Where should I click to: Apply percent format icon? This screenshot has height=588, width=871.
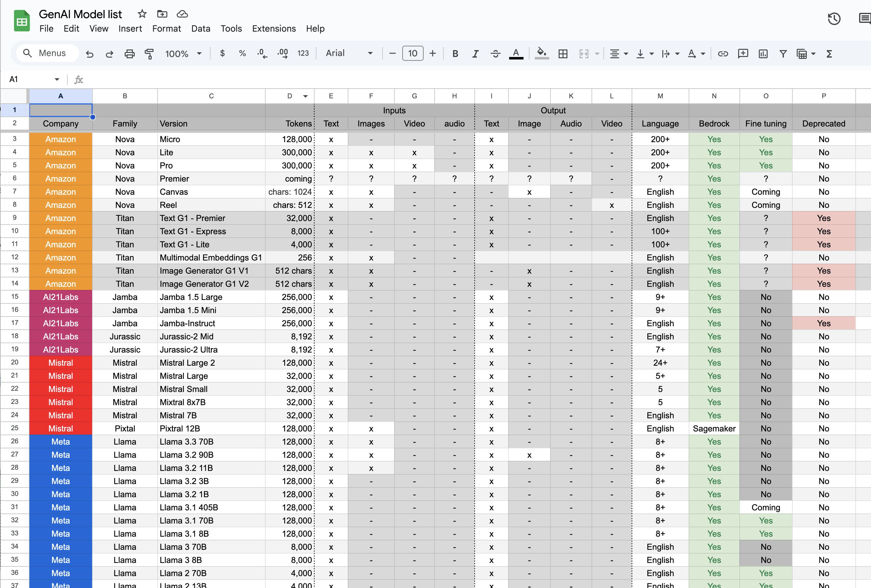[x=242, y=54]
